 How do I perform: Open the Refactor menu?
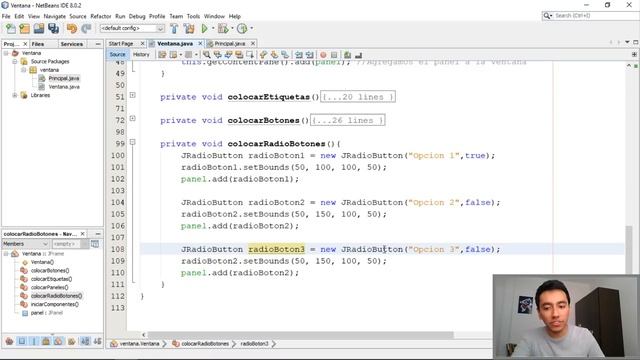point(101,16)
